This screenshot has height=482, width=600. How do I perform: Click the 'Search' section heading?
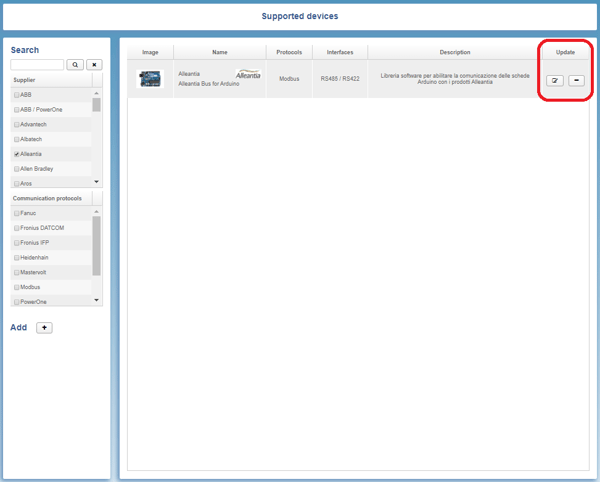(25, 50)
